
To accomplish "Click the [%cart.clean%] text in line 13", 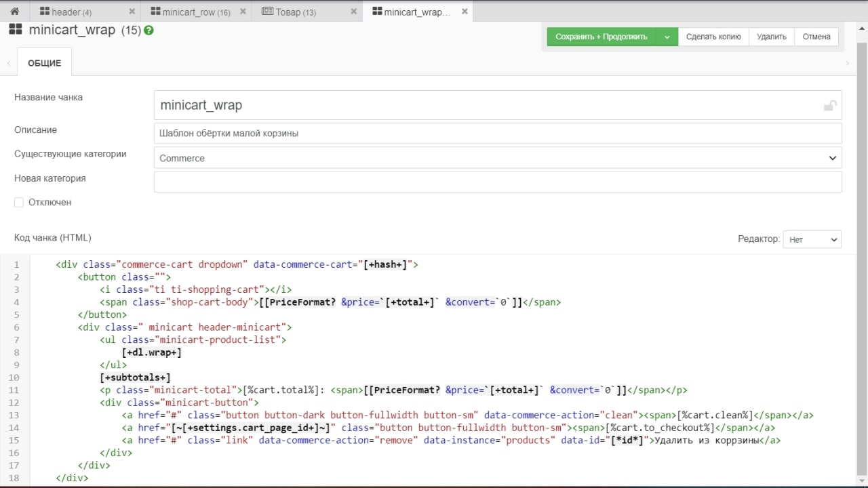I will point(715,415).
